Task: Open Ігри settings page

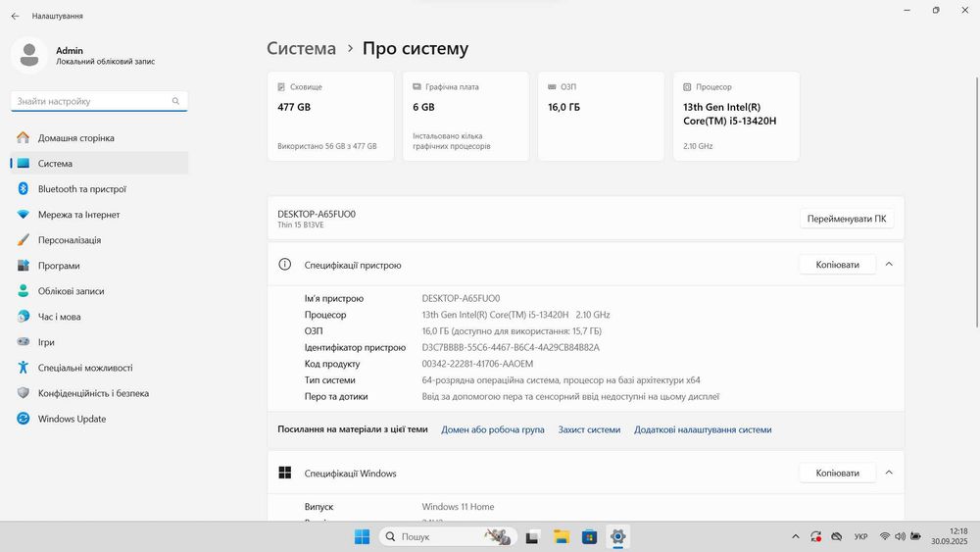Action: click(46, 342)
